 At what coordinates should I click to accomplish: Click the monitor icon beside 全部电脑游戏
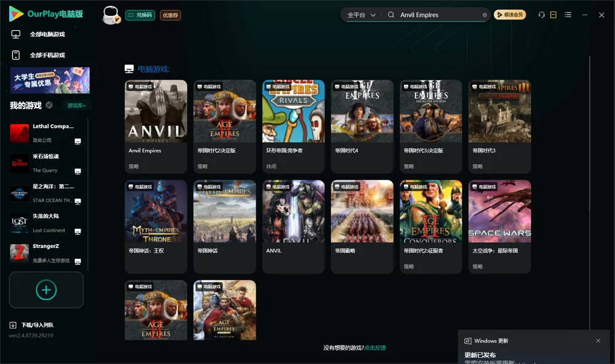tap(16, 34)
